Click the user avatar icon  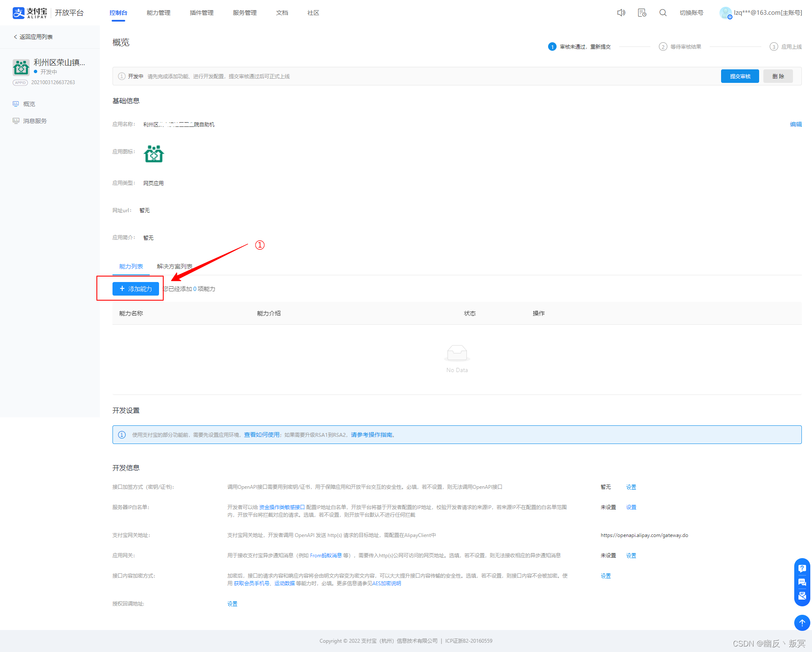(725, 13)
